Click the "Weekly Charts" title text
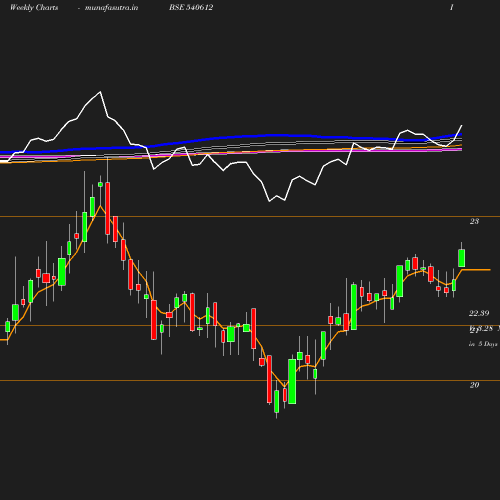The width and height of the screenshot is (500, 500). 34,8
